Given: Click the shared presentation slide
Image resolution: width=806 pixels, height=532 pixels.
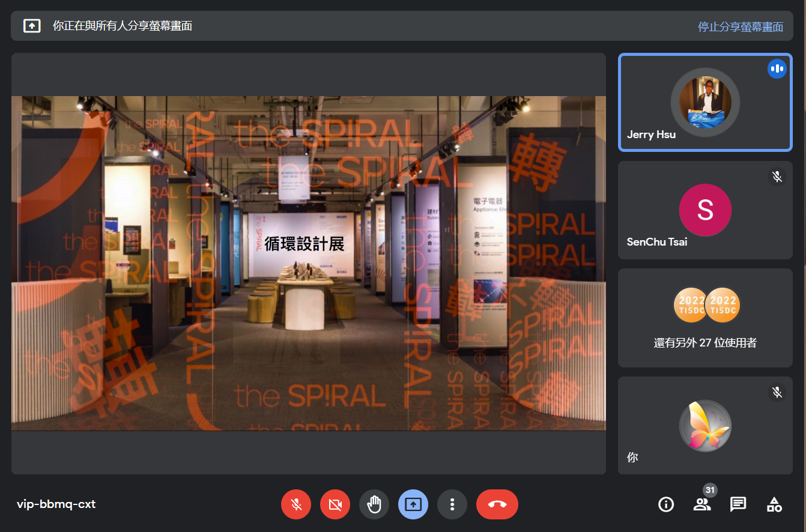Looking at the screenshot, I should (308, 263).
